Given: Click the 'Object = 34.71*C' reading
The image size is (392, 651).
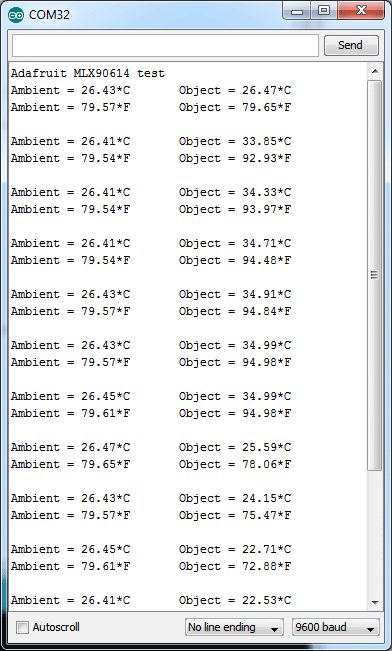Looking at the screenshot, I should tap(235, 243).
